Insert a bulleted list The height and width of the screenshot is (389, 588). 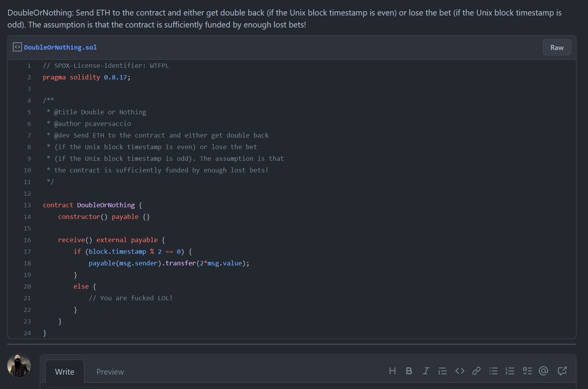pyautogui.click(x=494, y=371)
